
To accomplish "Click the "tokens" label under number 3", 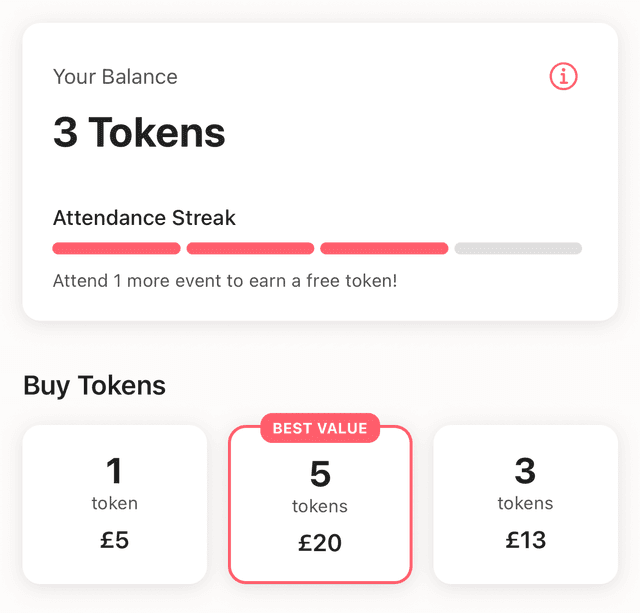I will pos(525,503).
